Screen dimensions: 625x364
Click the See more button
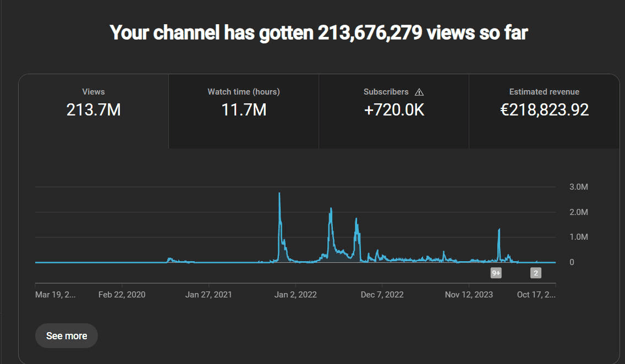(66, 335)
